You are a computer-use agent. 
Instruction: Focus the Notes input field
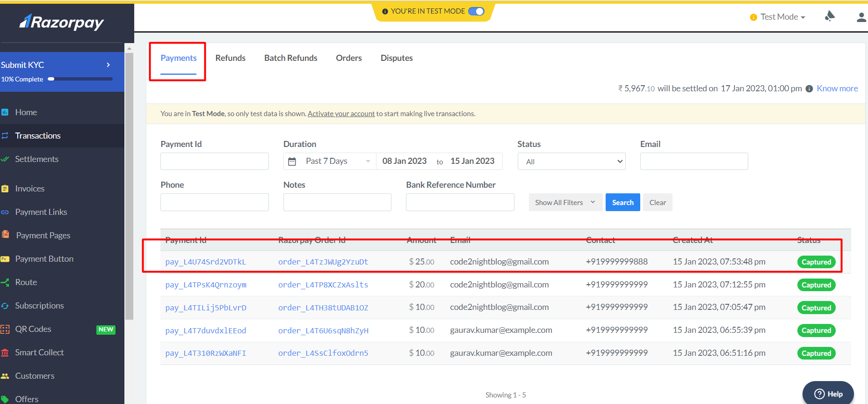click(x=337, y=202)
